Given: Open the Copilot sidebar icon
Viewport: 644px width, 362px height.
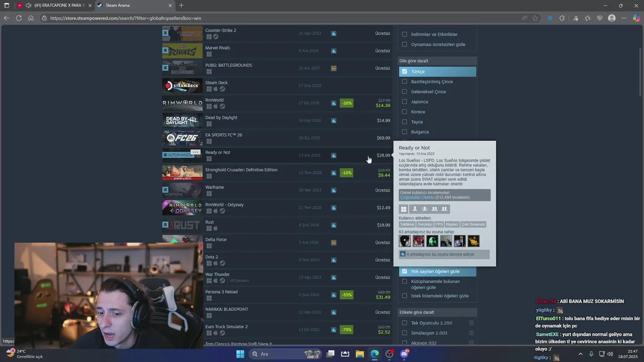Looking at the screenshot, I should [x=636, y=18].
